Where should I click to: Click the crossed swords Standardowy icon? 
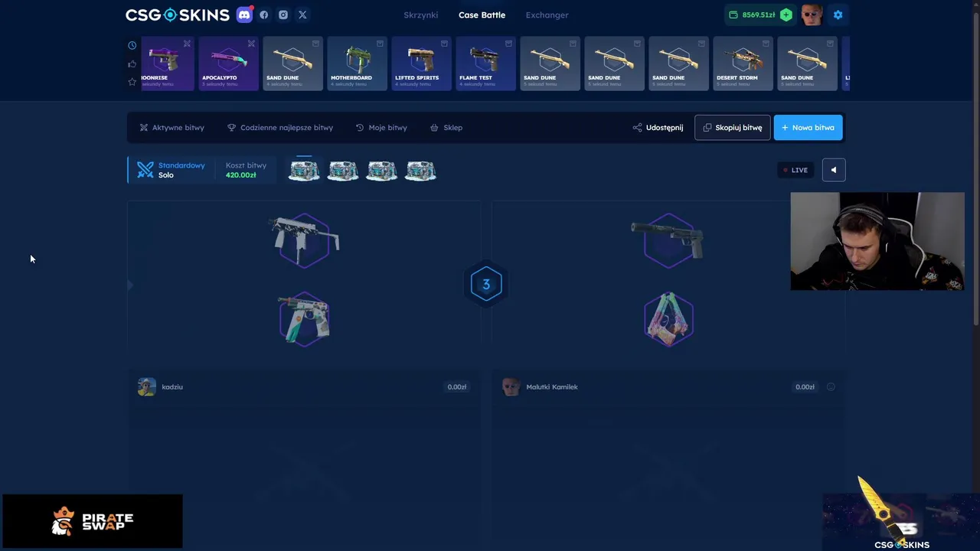pos(145,170)
